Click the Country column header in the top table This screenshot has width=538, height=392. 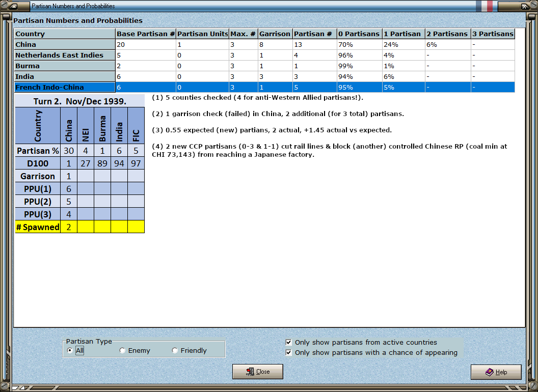65,34
